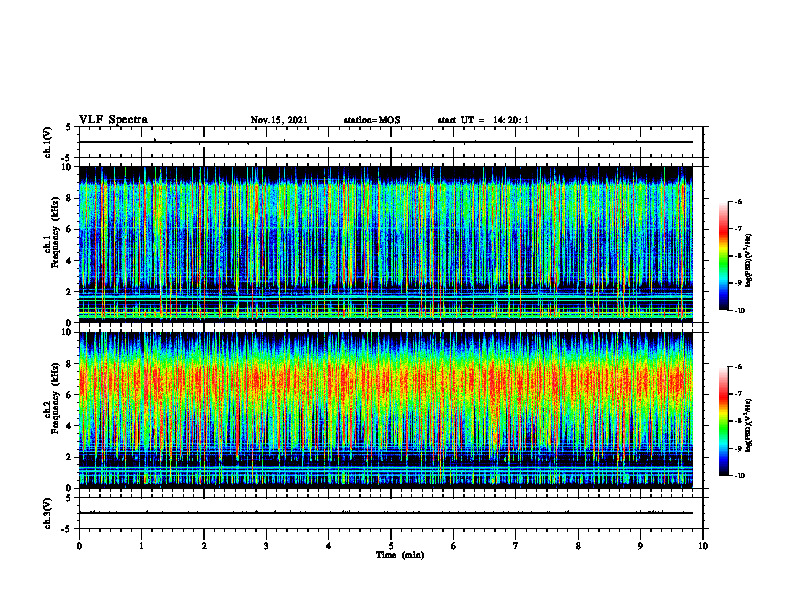Click the "2" kHz tick of ch.1 panel

[70, 291]
